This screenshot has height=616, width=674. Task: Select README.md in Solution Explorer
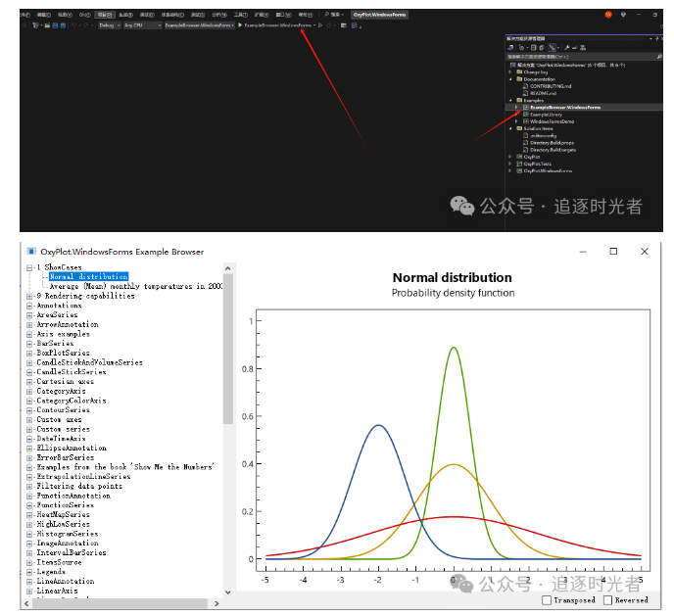tap(544, 93)
